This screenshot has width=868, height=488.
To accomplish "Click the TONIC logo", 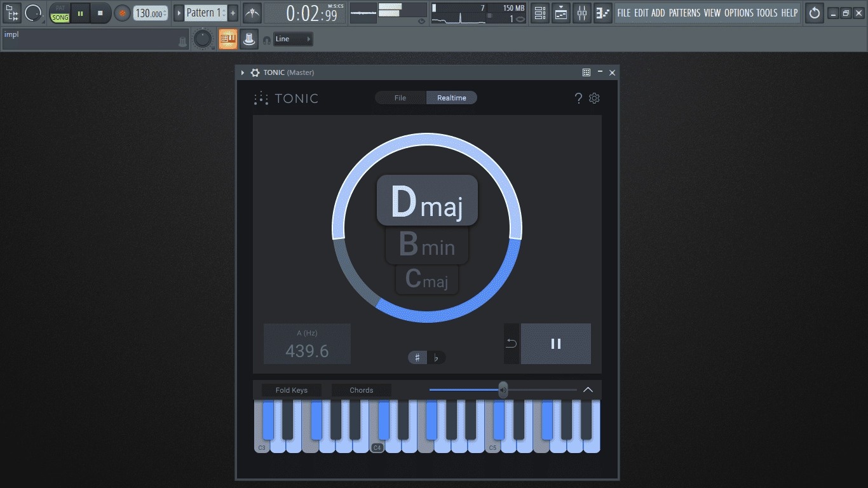I will [x=286, y=98].
